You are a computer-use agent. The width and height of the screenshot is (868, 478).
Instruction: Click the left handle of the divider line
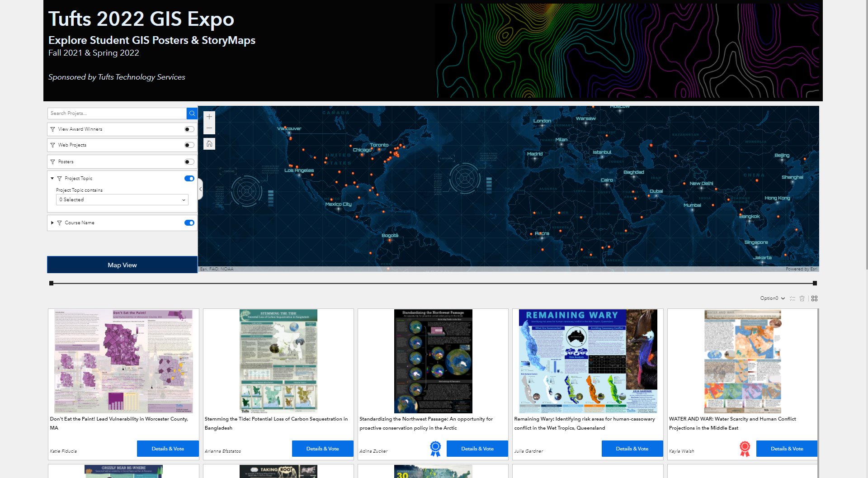51,284
